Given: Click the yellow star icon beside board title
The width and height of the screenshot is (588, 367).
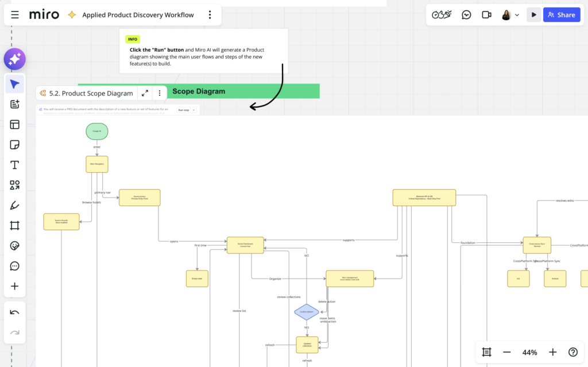Looking at the screenshot, I should click(72, 14).
